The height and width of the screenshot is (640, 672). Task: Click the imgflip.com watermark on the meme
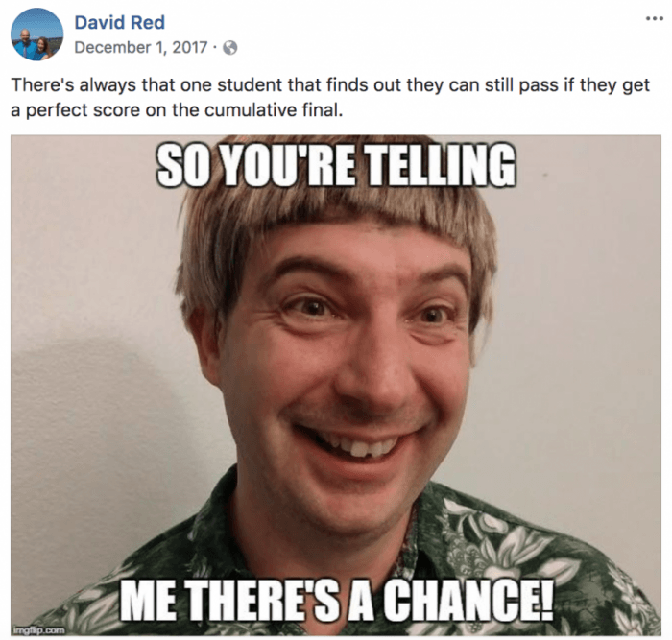click(39, 630)
